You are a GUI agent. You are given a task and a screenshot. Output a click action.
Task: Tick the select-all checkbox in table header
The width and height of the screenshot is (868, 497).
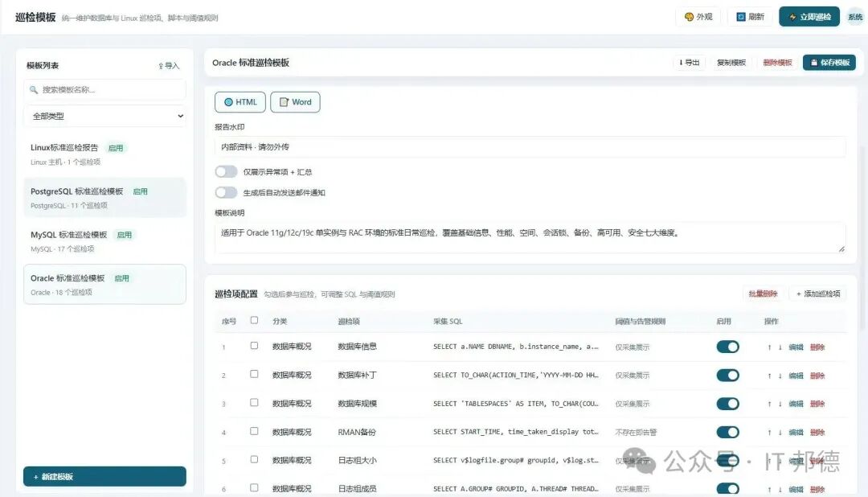254,320
